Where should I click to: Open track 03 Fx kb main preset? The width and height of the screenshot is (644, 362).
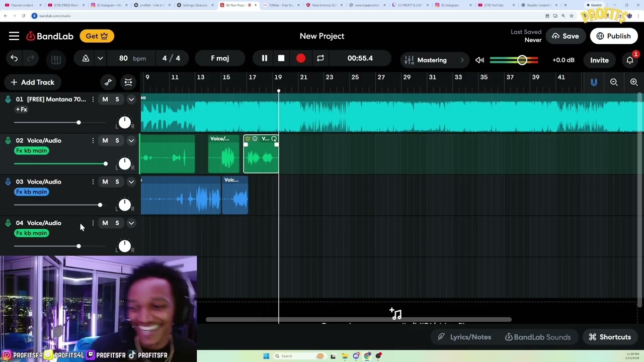tap(31, 192)
